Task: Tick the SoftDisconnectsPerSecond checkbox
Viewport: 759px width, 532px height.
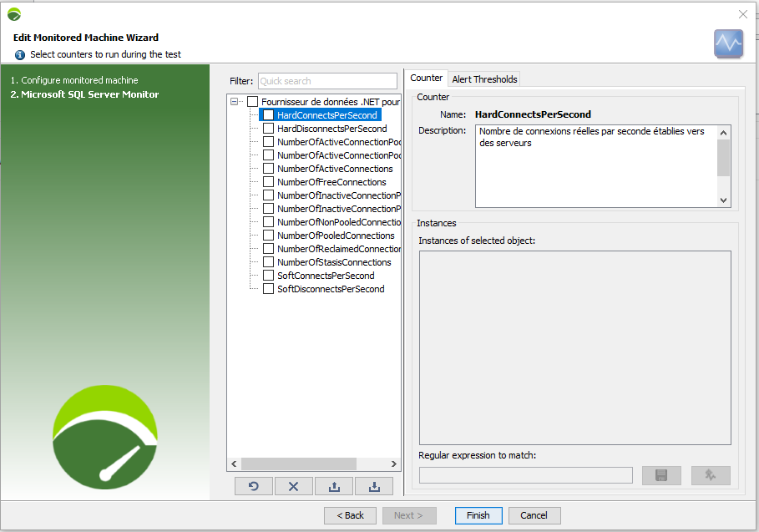Action: point(269,289)
